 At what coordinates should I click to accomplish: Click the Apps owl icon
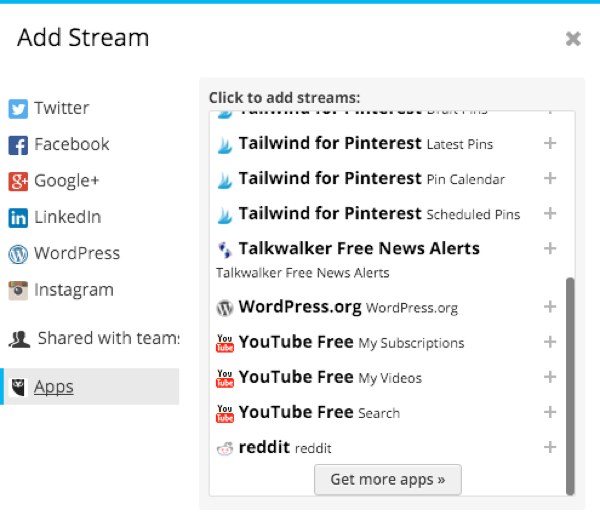(18, 387)
